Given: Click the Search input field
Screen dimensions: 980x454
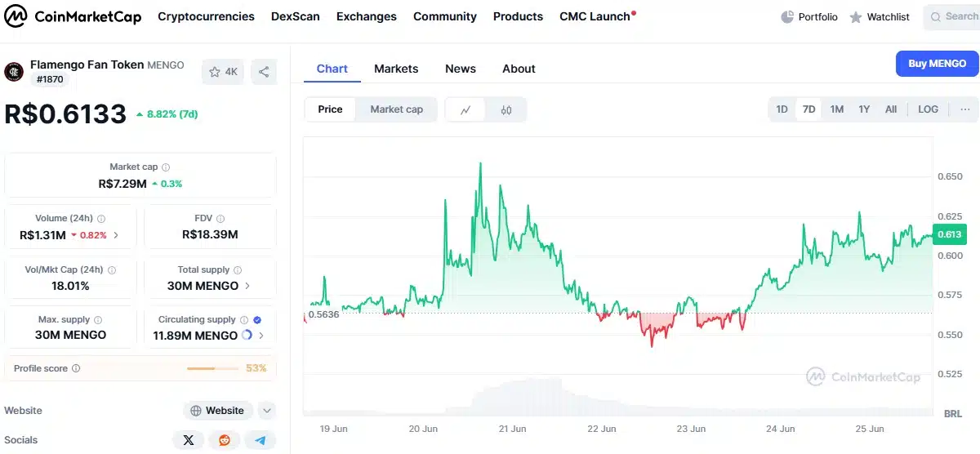Looking at the screenshot, I should point(952,16).
